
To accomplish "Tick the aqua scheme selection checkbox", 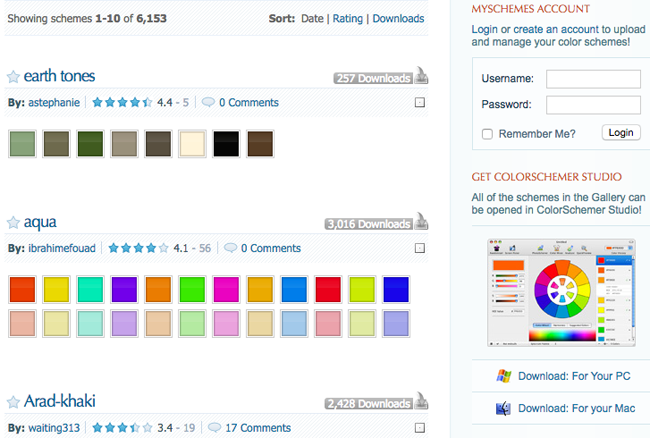I will coord(420,248).
